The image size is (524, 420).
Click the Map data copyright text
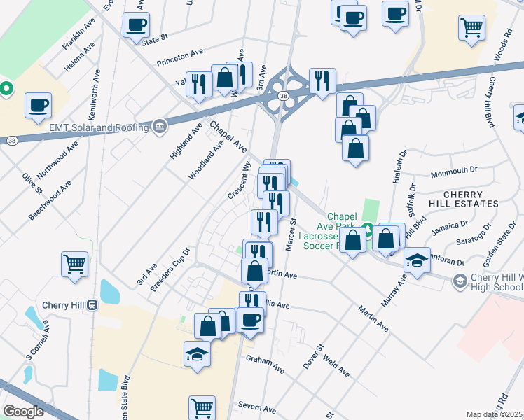[x=495, y=415]
